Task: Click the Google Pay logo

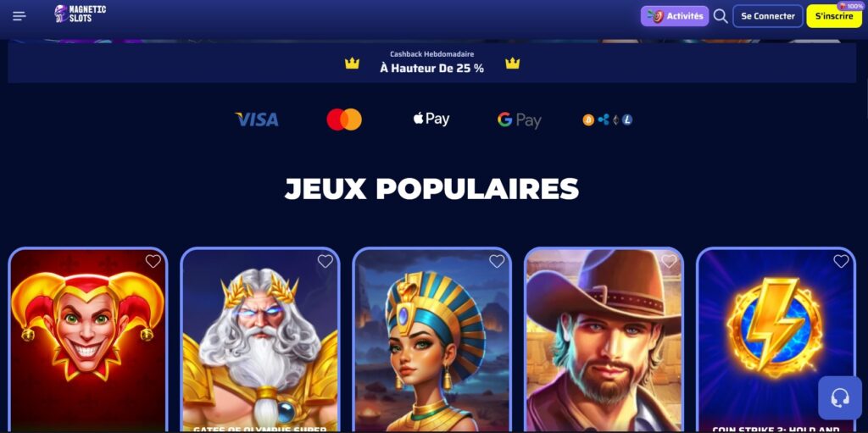Action: (x=520, y=119)
